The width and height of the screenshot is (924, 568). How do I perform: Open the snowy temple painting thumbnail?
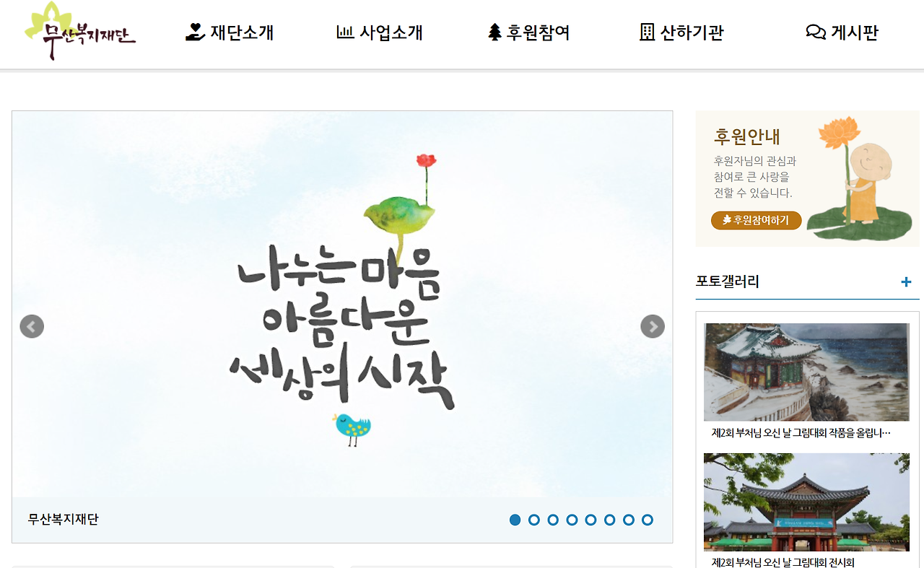click(x=806, y=372)
